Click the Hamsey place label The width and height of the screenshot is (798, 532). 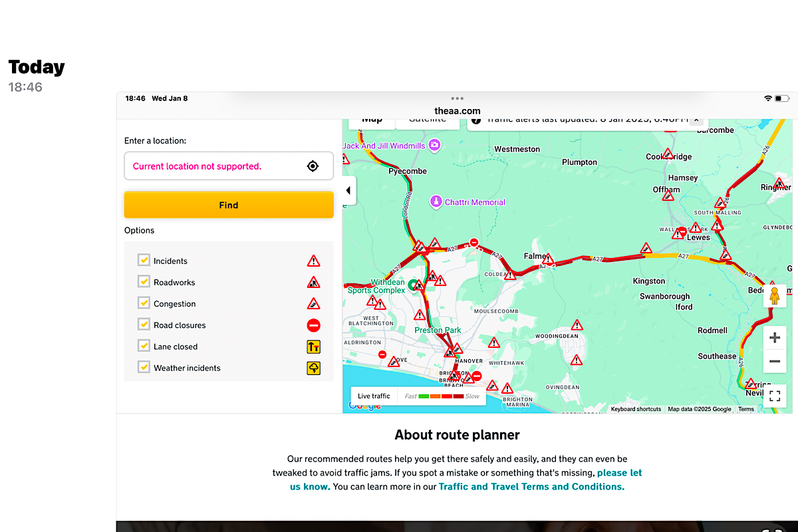tap(683, 178)
